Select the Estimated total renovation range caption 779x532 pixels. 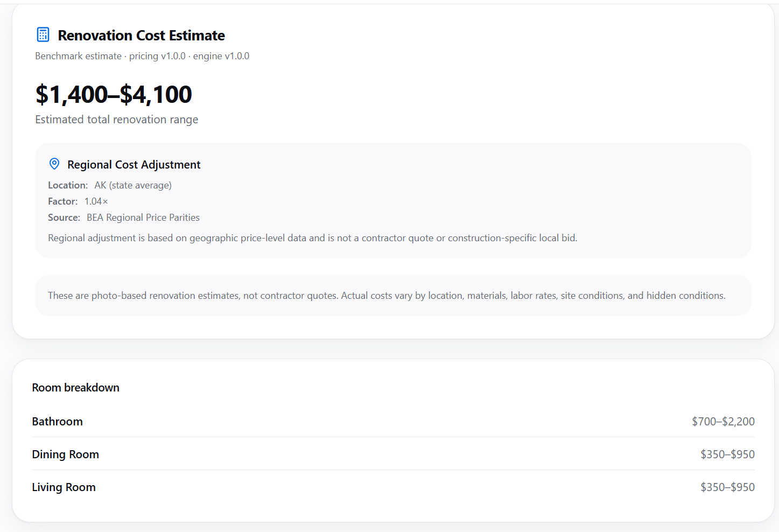(x=117, y=120)
